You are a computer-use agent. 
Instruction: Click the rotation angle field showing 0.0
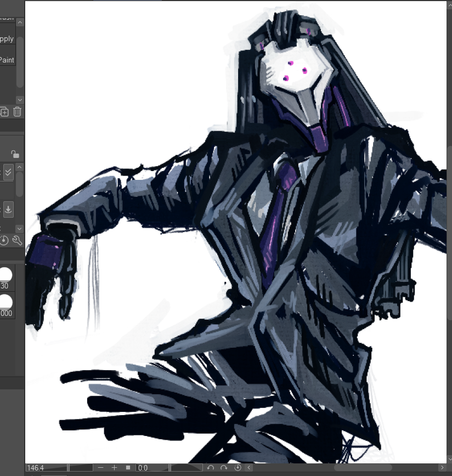coord(152,468)
